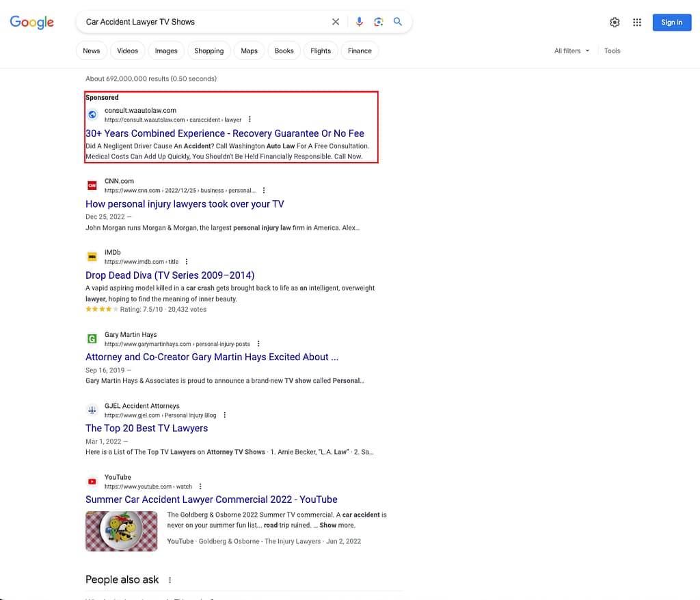Open the three-dot menu for the Gary Martin Hays result
The width and height of the screenshot is (700, 600).
(x=258, y=344)
